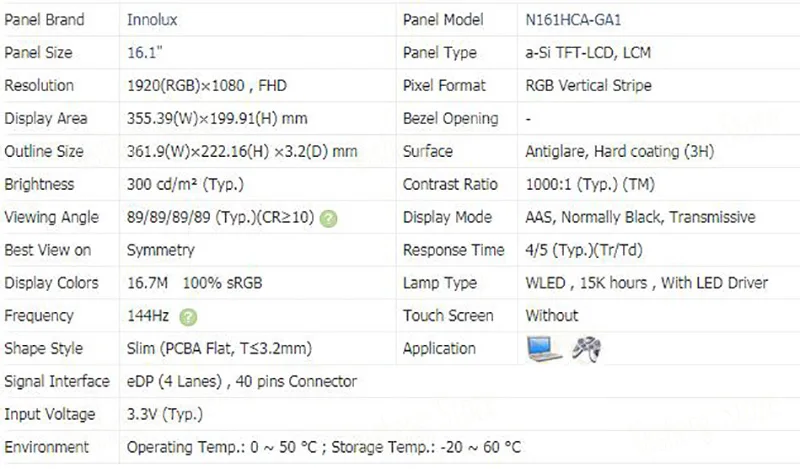This screenshot has height=469, width=800.
Task: Click the help icon beside Viewing Angle
Action: click(329, 218)
